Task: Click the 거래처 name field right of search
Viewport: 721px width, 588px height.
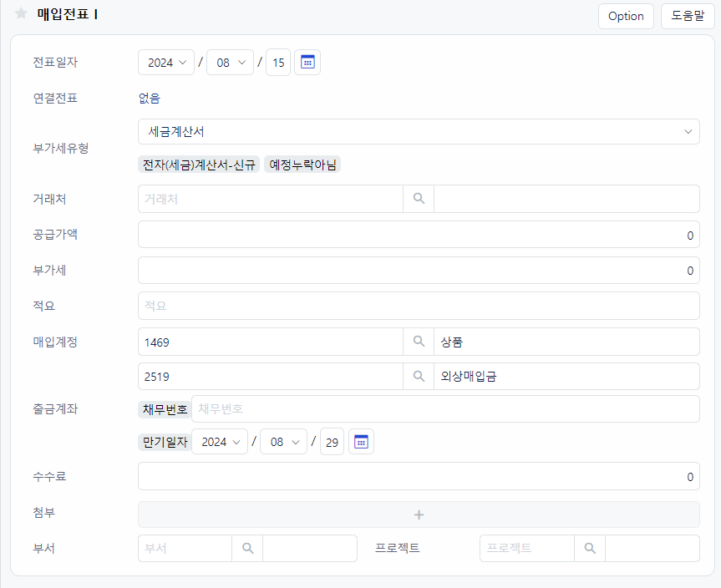Action: pyautogui.click(x=566, y=199)
